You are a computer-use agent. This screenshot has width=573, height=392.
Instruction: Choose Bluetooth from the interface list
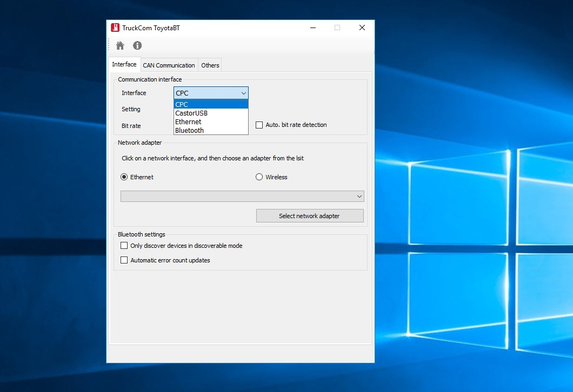[190, 131]
